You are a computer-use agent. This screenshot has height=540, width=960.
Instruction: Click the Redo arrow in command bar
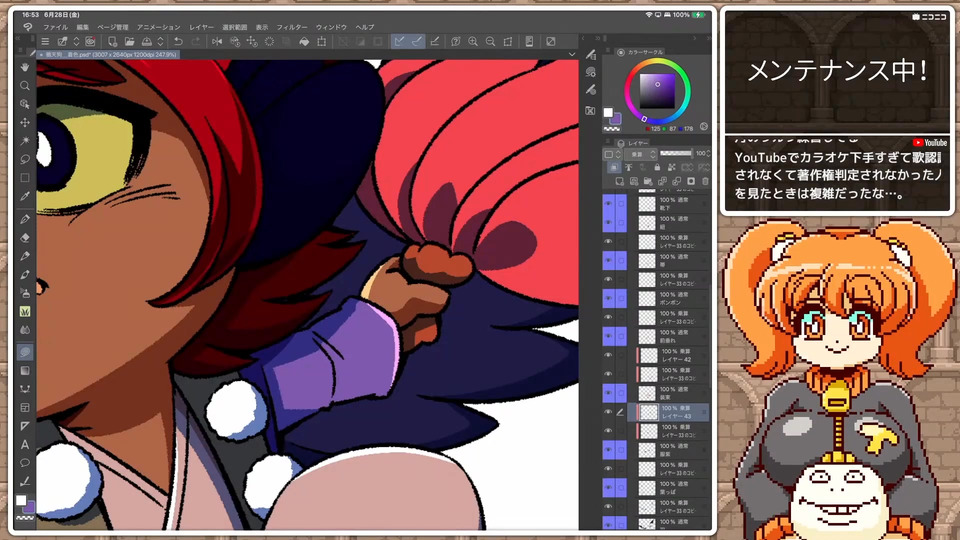(x=196, y=41)
